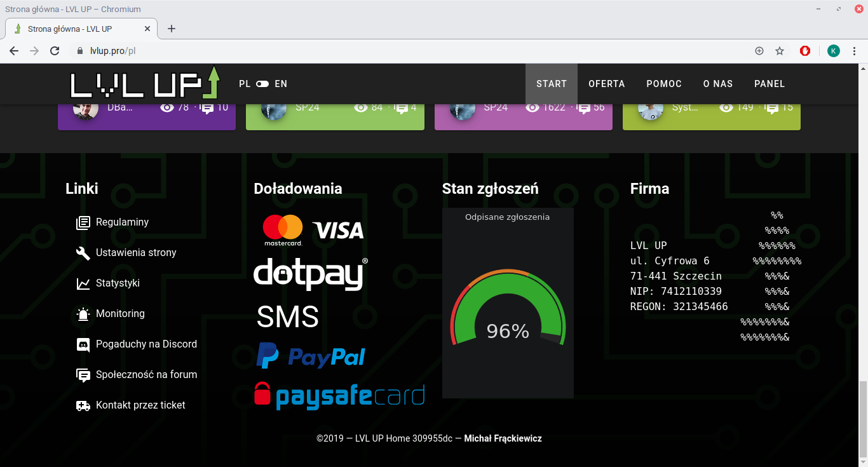Image resolution: width=868 pixels, height=467 pixels.
Task: Click the Regulaminy document icon
Action: click(x=83, y=222)
